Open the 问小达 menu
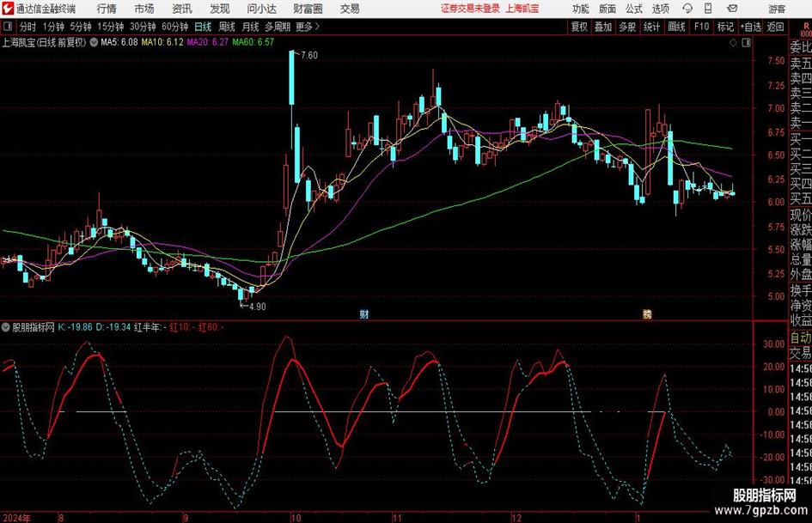This screenshot has height=523, width=812. pyautogui.click(x=261, y=9)
